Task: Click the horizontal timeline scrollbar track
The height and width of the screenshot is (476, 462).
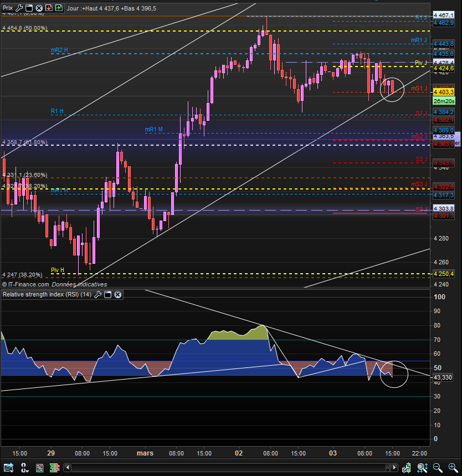Action: [x=222, y=468]
